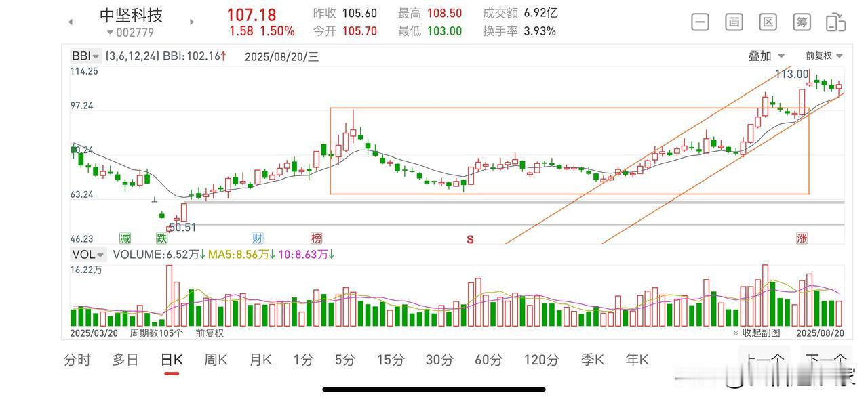868x399 pixels.
Task: Select the 60分 period tab
Action: [488, 360]
